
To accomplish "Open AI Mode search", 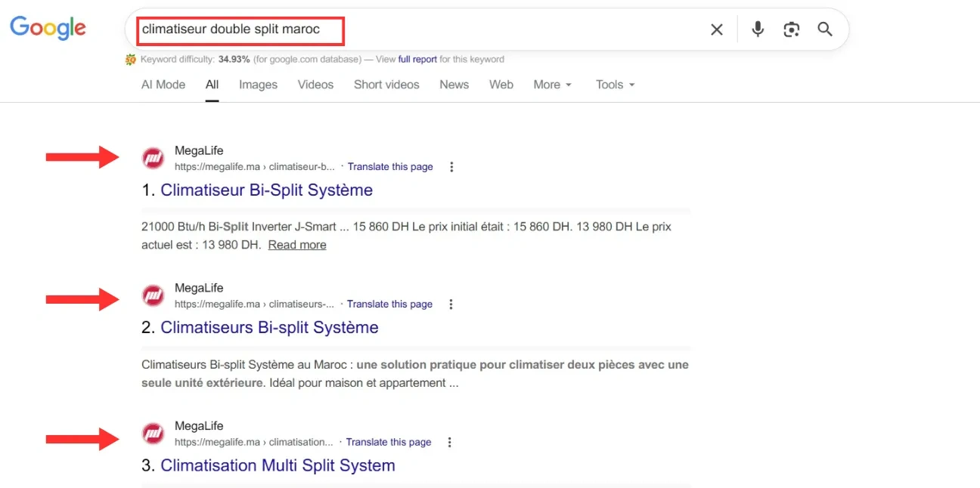I will 163,85.
